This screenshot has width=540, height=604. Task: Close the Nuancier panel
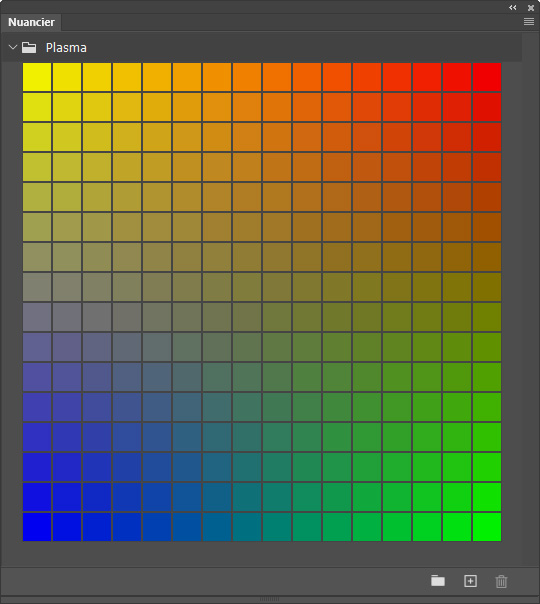click(531, 8)
